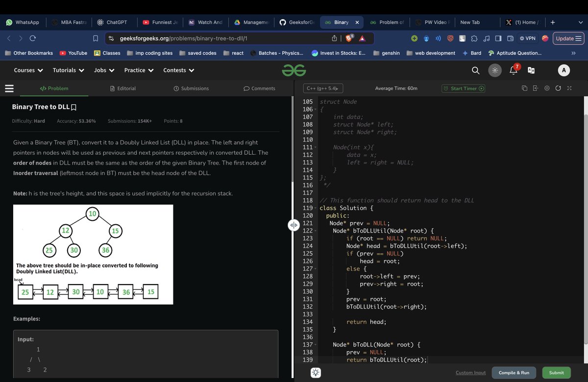The width and height of the screenshot is (588, 382).
Task: Save problem with bookmark icon beside title
Action: 74,107
